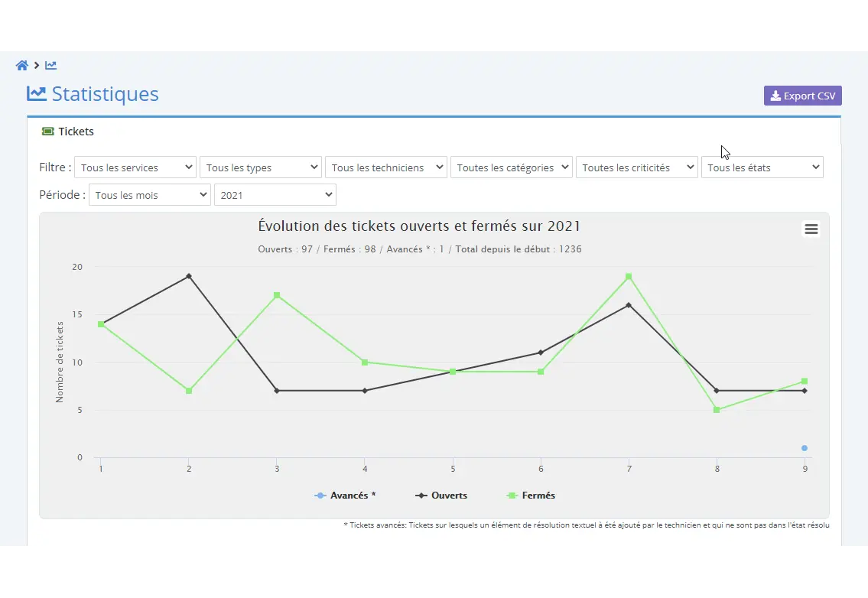868x598 pixels.
Task: Select the Toutes les catégories dropdown
Action: click(512, 167)
